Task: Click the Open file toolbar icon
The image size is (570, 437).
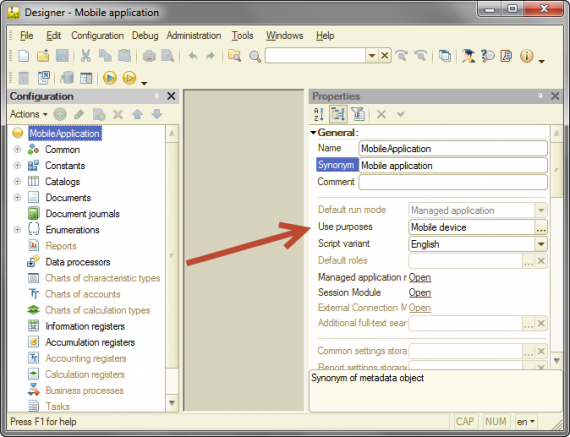Action: [x=43, y=56]
